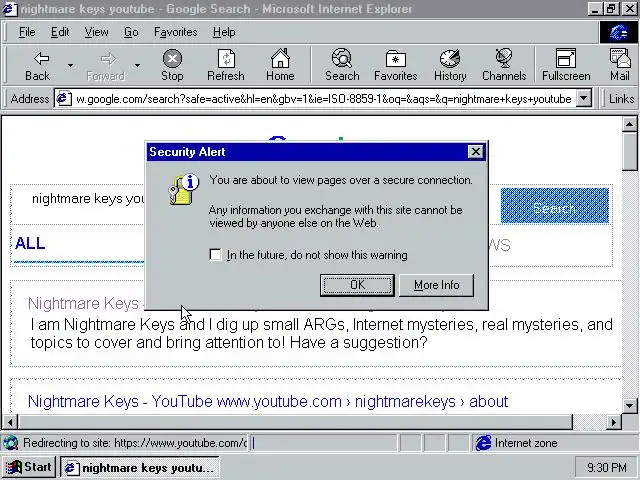The width and height of the screenshot is (640, 480).
Task: Click the Security Alert lock info icon
Action: (x=184, y=189)
